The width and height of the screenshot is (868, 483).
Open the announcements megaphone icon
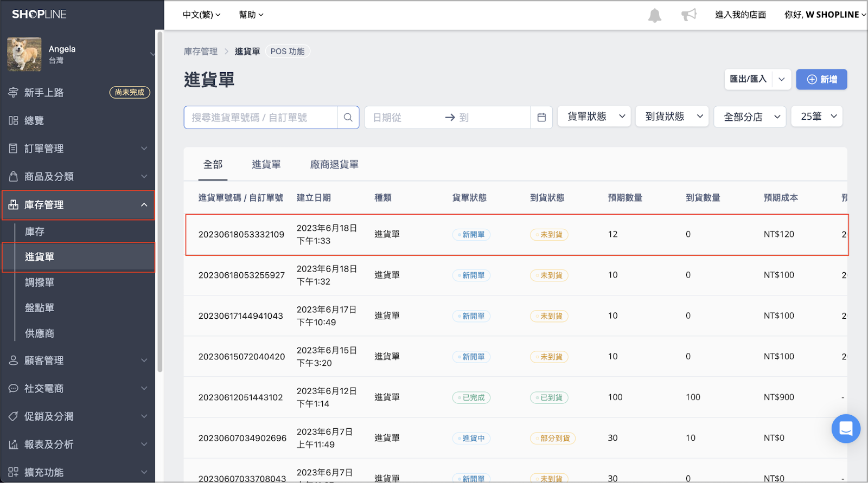(689, 15)
